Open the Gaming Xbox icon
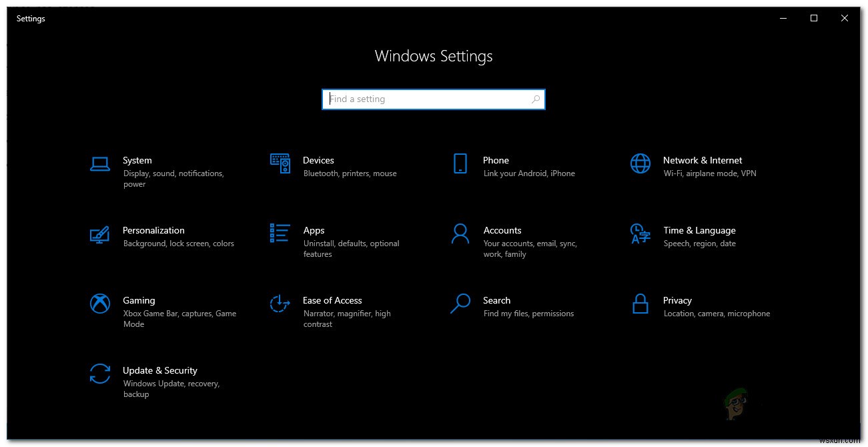 pyautogui.click(x=100, y=304)
